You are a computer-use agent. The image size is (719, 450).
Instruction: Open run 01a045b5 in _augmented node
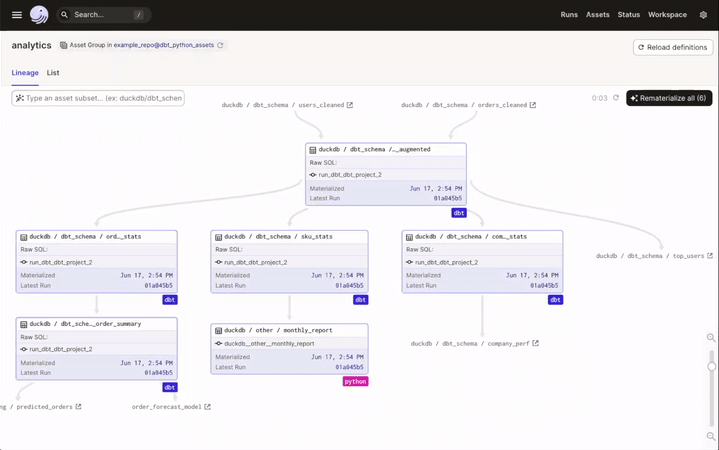448,199
